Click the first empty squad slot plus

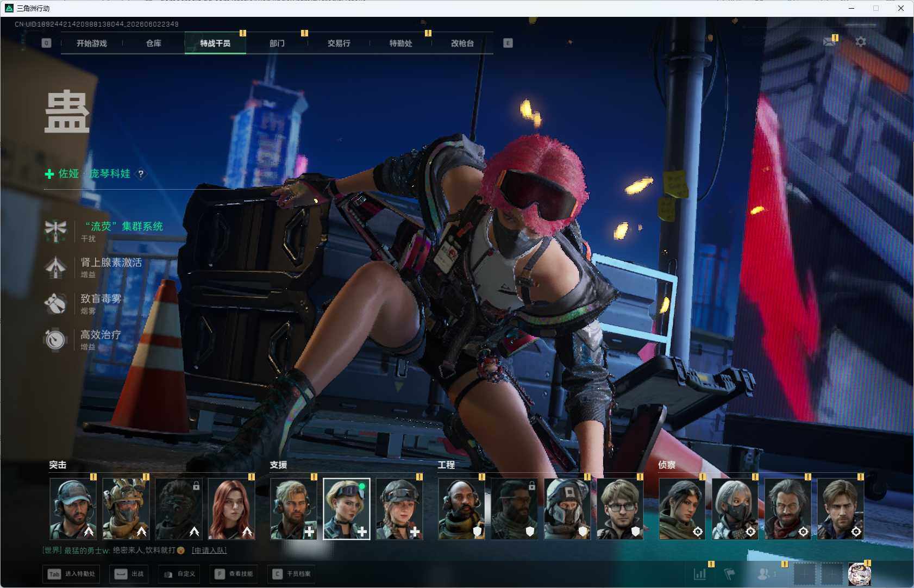(x=805, y=574)
